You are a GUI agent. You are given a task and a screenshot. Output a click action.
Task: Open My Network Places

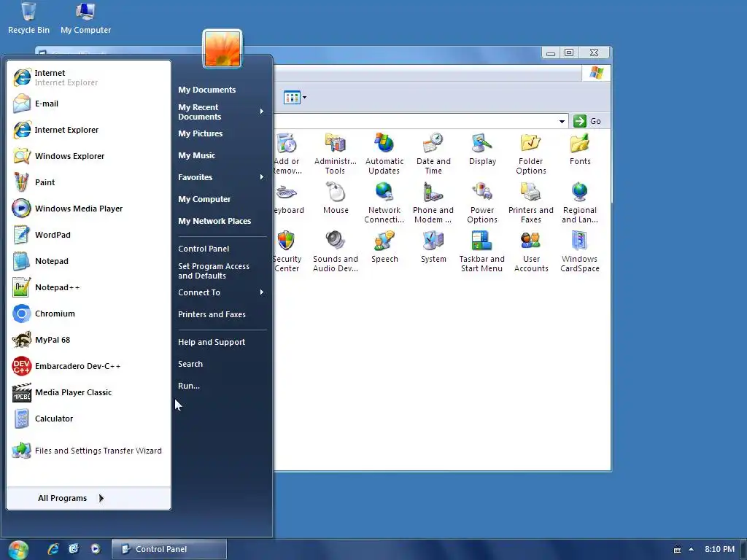point(221,221)
